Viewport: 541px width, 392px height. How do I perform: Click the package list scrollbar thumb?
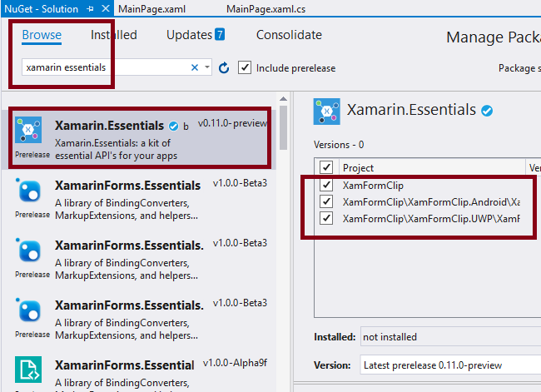(283, 127)
